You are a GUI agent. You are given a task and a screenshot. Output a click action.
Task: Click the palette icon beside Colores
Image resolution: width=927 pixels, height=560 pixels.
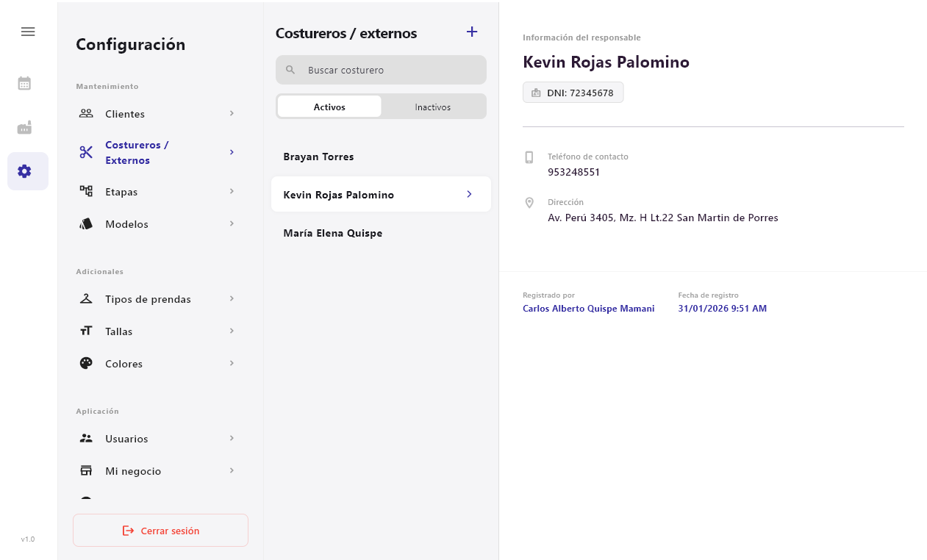point(86,363)
